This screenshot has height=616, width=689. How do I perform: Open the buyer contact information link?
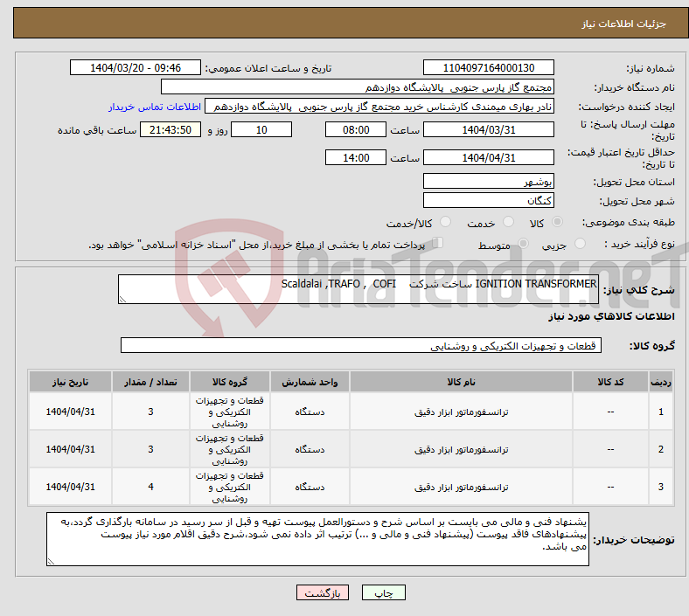[155, 107]
